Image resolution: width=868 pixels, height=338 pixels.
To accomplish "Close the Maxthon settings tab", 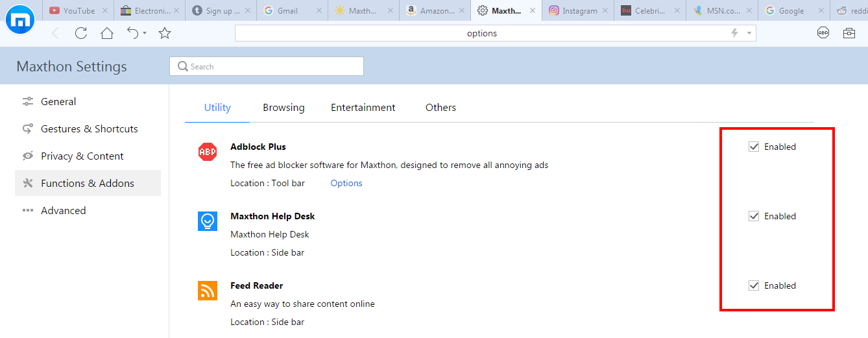I will click(x=533, y=10).
